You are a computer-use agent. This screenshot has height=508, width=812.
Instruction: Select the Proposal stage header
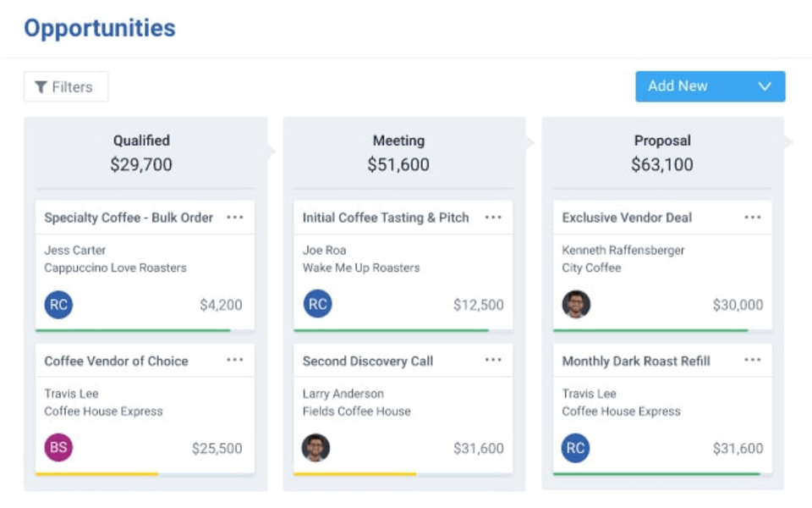point(662,141)
